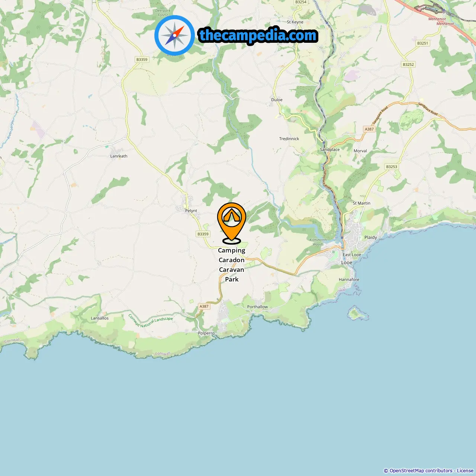
Task: Click the orange camping tent map pin
Action: 232,223
